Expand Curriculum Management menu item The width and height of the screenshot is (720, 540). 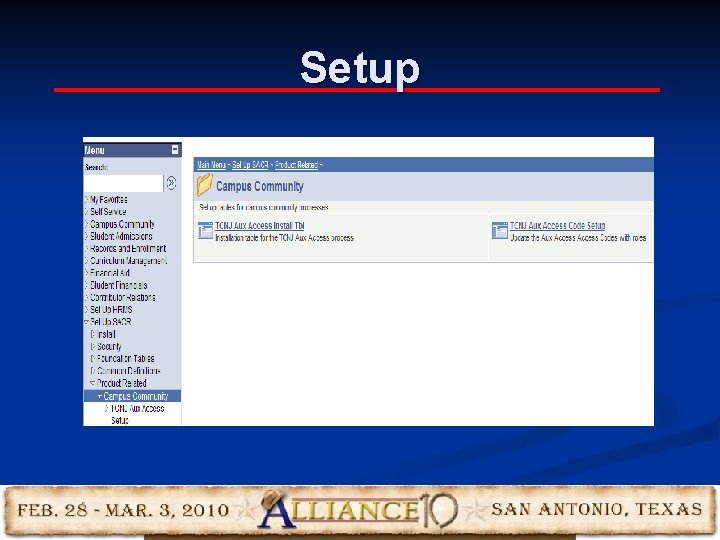point(128,261)
